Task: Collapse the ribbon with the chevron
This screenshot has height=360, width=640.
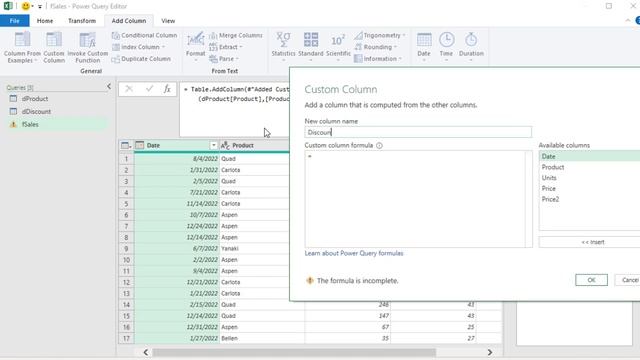Action: pos(628,20)
